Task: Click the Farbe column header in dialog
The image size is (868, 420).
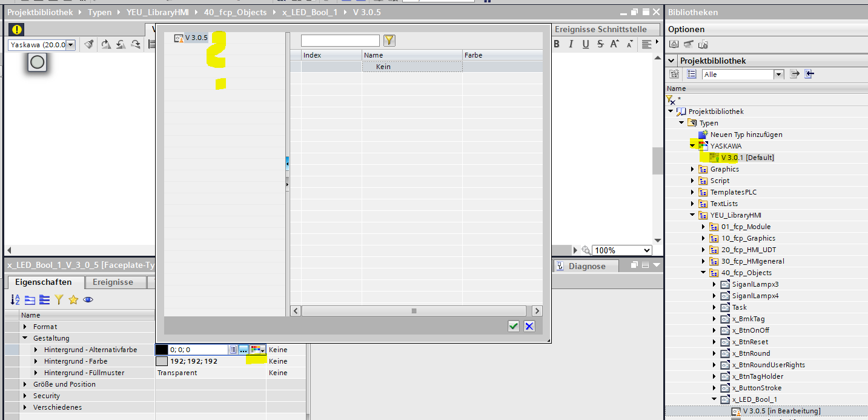Action: click(x=503, y=55)
